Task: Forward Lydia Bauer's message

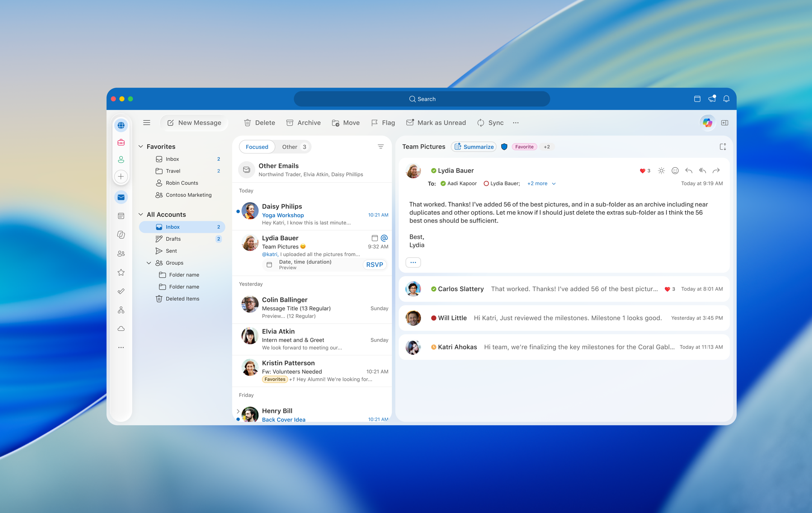Action: tap(716, 171)
